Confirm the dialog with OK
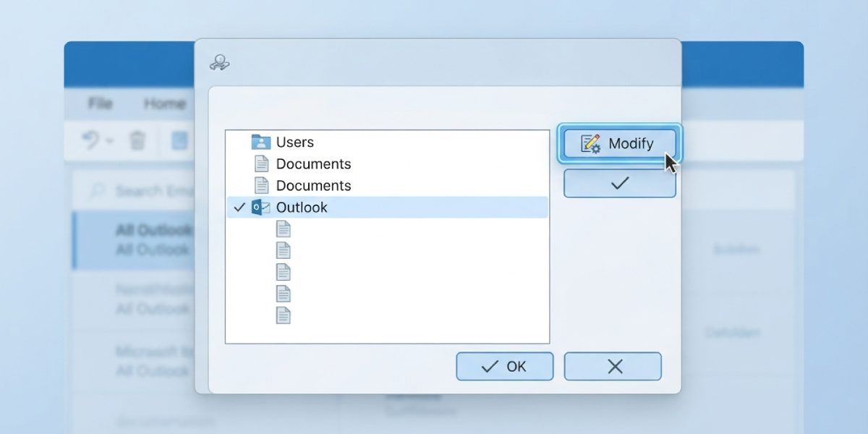Viewport: 868px width, 434px height. [x=504, y=367]
